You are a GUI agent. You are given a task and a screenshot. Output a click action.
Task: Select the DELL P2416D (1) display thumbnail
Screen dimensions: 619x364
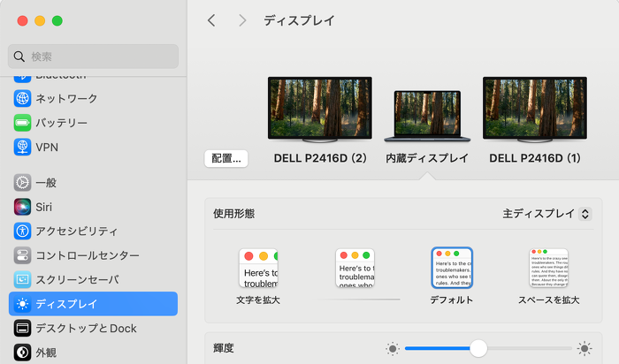click(535, 110)
